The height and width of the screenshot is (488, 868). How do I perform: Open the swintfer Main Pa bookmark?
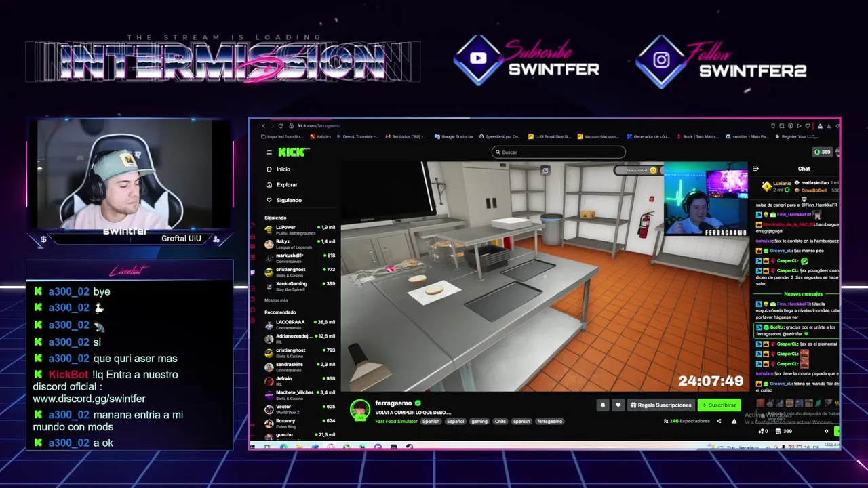tap(747, 136)
